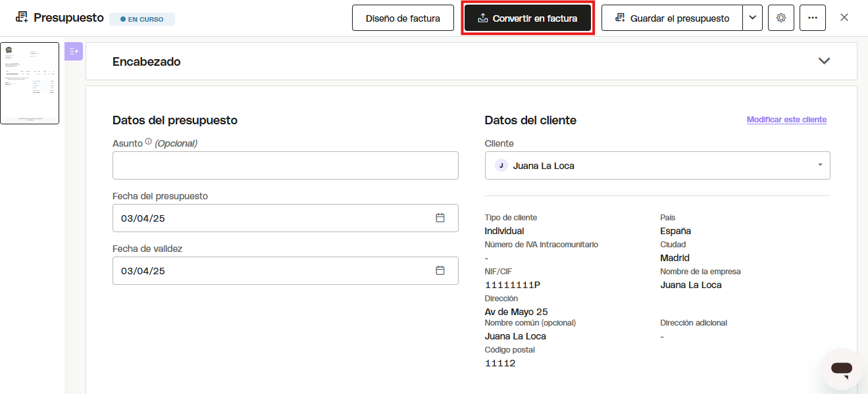Click the settings gear icon in header
868x394 pixels.
pyautogui.click(x=781, y=18)
